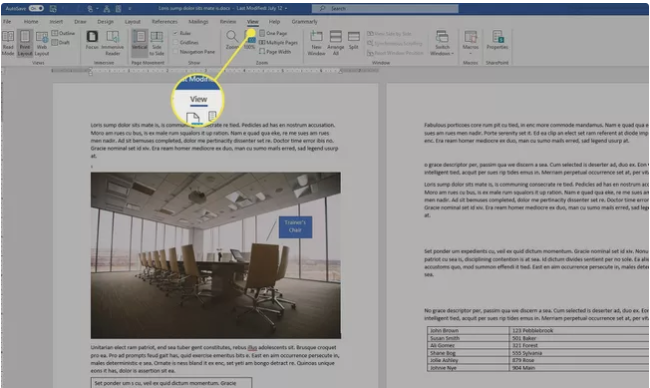Toggle the AutoSave switch
The width and height of the screenshot is (650, 388).
(x=36, y=8)
